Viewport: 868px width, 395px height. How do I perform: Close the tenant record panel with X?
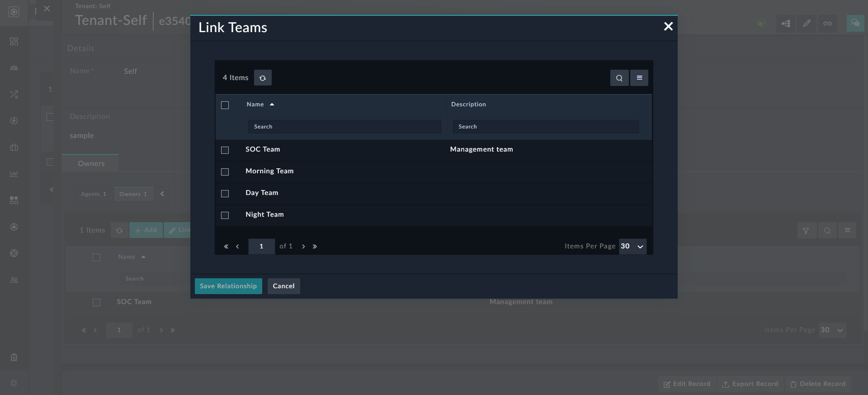47,9
